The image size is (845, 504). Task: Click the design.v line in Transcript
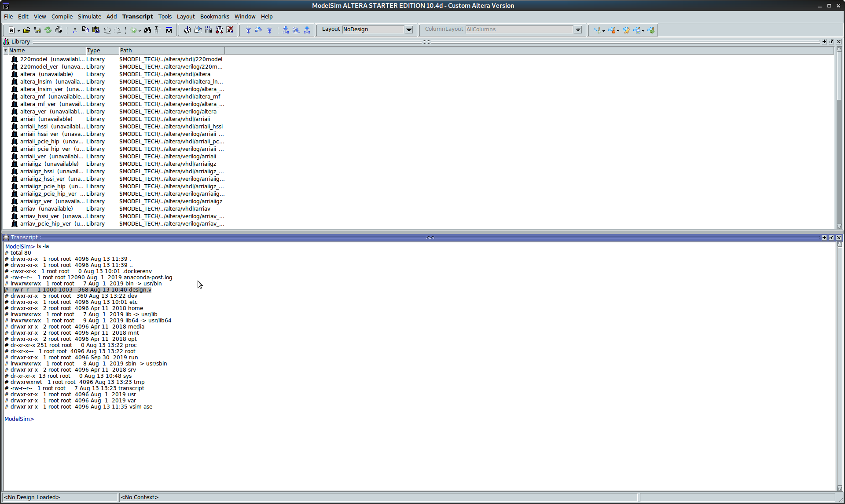coord(78,290)
